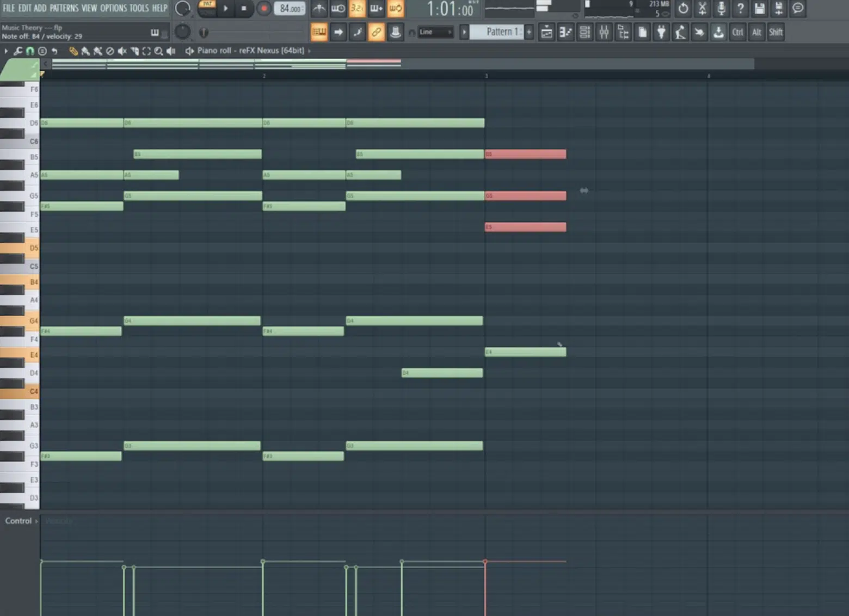Viewport: 849px width, 616px height.
Task: Click the touch keyboard hand icon
Action: [x=699, y=32]
